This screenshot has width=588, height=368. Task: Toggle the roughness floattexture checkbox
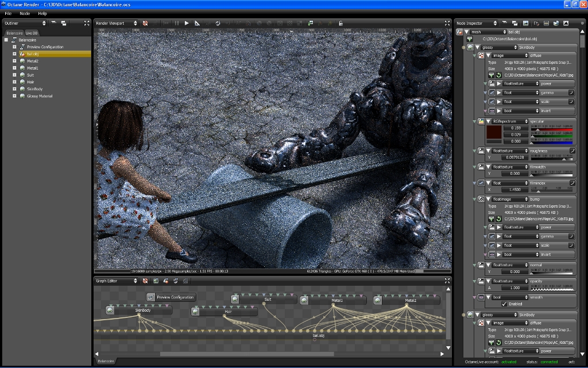click(572, 151)
